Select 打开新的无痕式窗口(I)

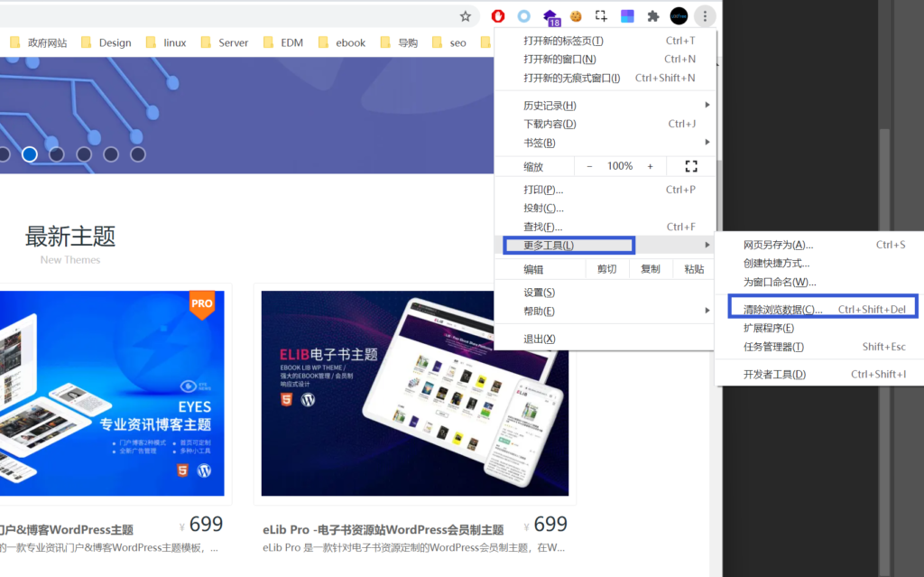(605, 78)
